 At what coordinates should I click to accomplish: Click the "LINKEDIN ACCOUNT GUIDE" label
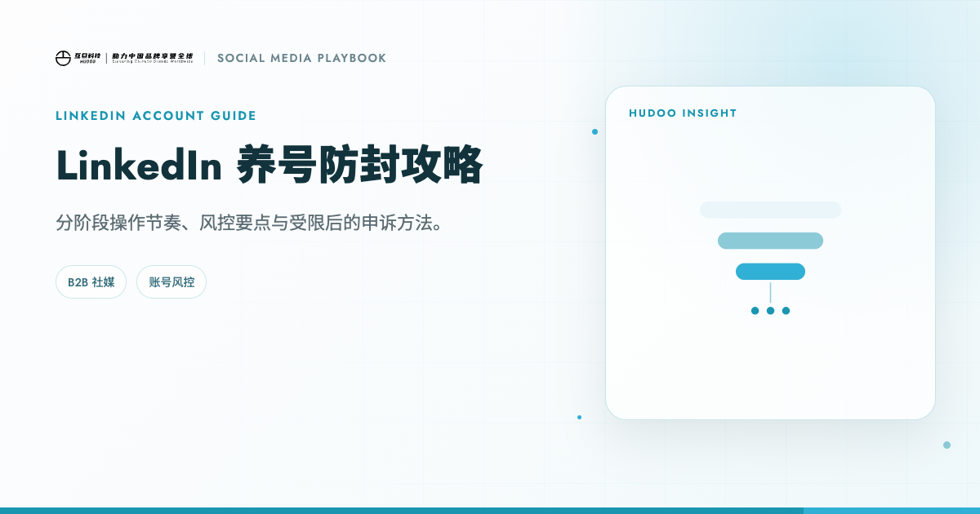point(156,116)
